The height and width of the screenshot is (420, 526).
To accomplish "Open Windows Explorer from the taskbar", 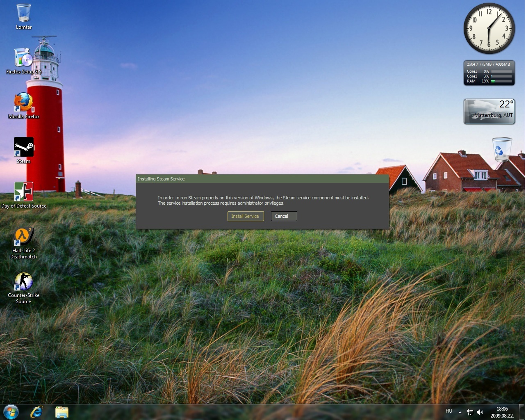I will (x=62, y=412).
